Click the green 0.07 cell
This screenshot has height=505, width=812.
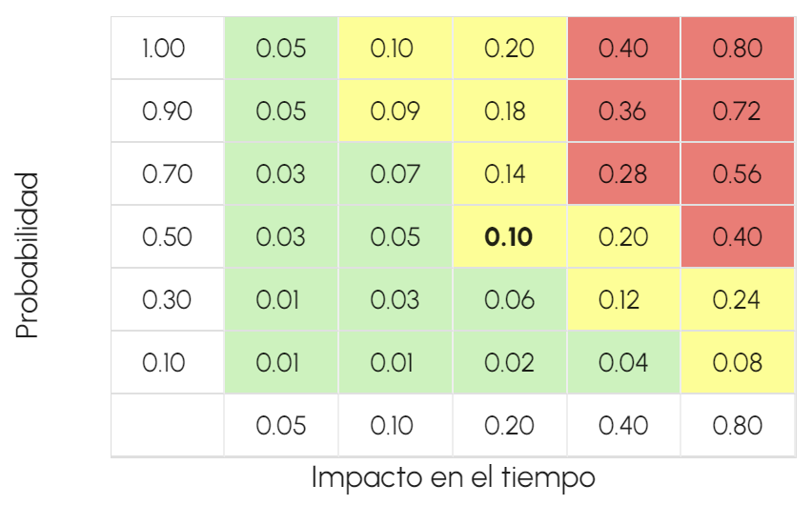395,174
